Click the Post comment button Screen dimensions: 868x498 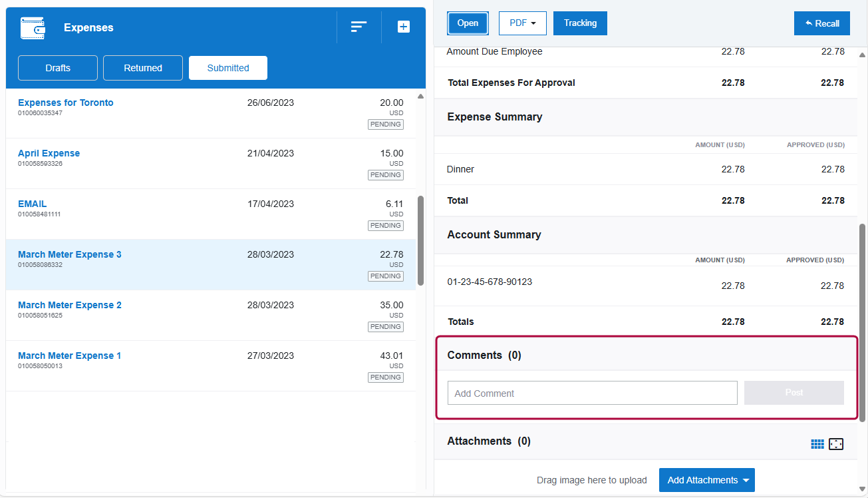pyautogui.click(x=794, y=393)
